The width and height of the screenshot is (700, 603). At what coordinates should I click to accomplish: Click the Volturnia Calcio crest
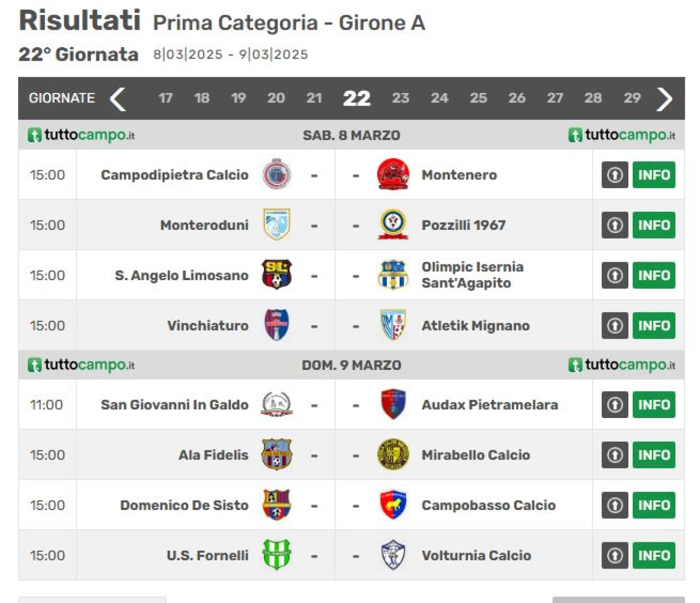393,555
